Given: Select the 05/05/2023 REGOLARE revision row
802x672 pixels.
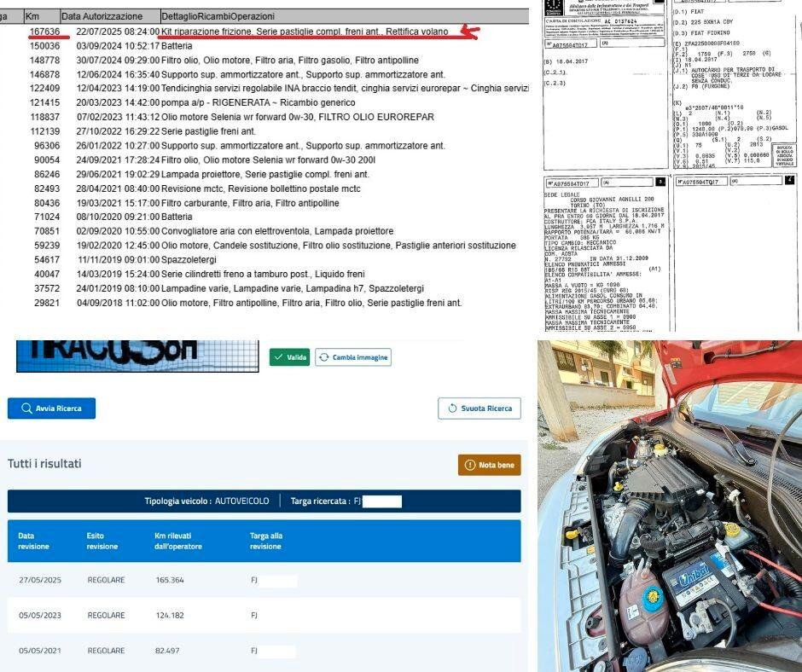Looking at the screenshot, I should point(264,615).
